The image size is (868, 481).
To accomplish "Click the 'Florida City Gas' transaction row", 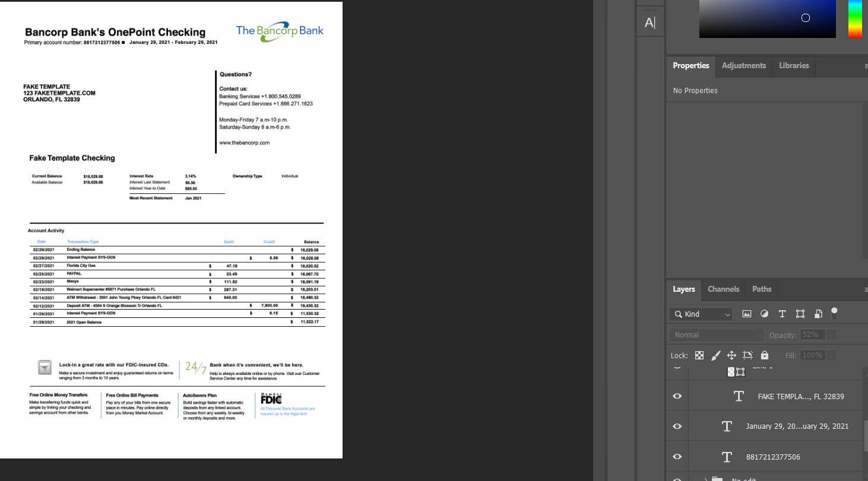I will (x=178, y=266).
